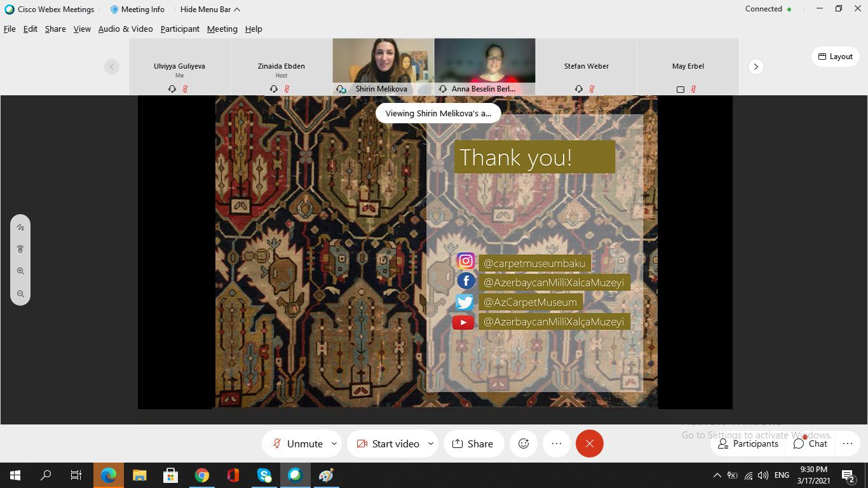Select Anna Beselin video thumbnail
The image size is (868, 488).
click(485, 67)
